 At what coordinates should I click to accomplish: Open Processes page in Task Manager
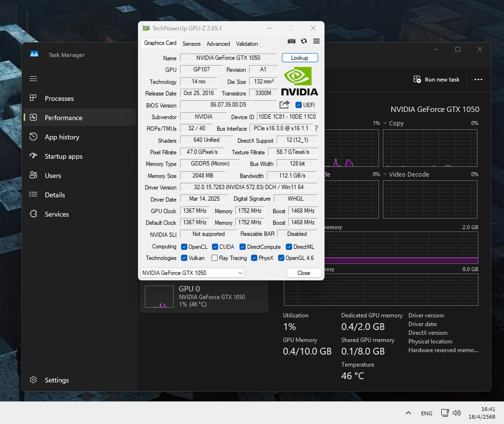tap(80, 98)
